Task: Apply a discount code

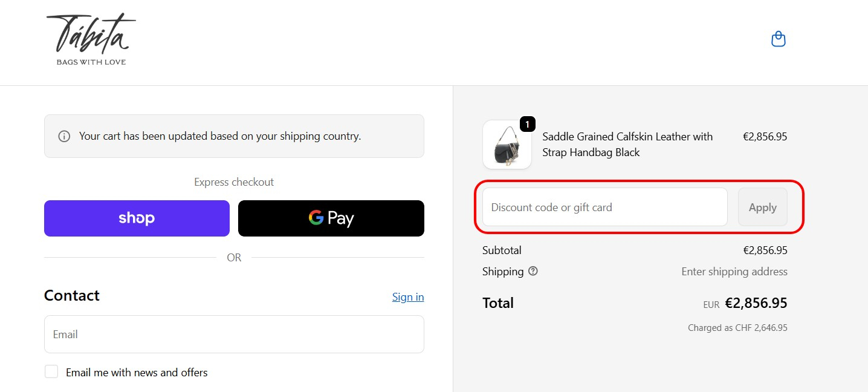Action: click(762, 207)
